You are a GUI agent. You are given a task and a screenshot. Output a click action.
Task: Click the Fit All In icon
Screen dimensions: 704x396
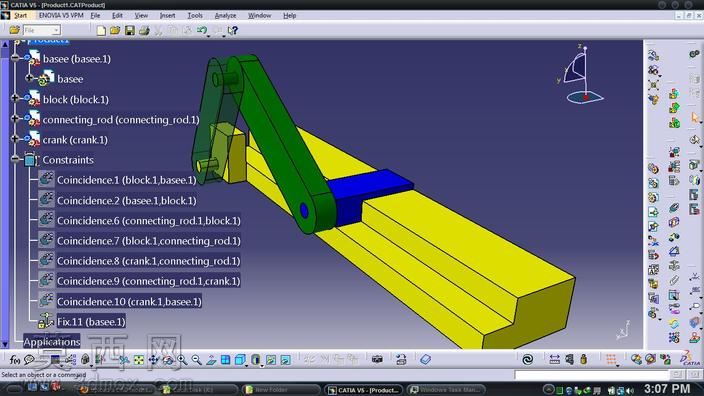(x=139, y=360)
